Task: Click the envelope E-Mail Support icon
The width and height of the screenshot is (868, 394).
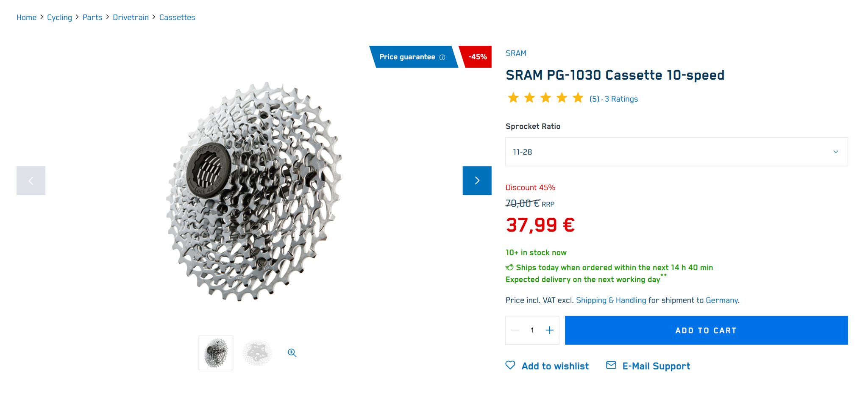Action: [611, 365]
